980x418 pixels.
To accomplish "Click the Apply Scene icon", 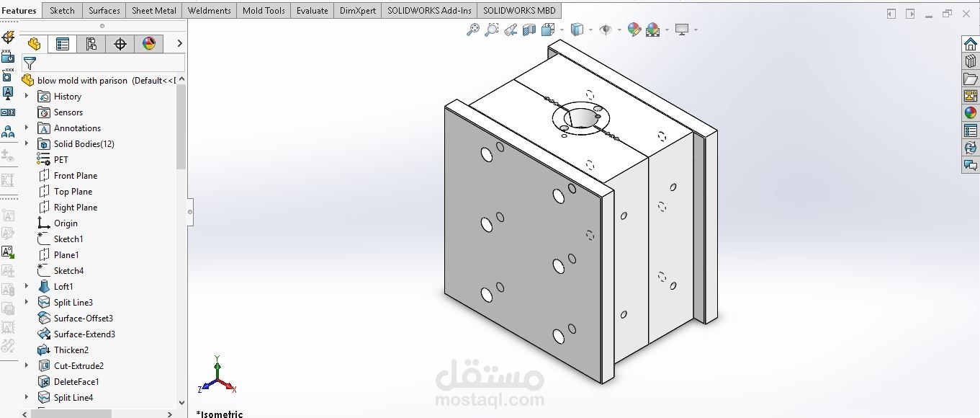I will (x=653, y=30).
